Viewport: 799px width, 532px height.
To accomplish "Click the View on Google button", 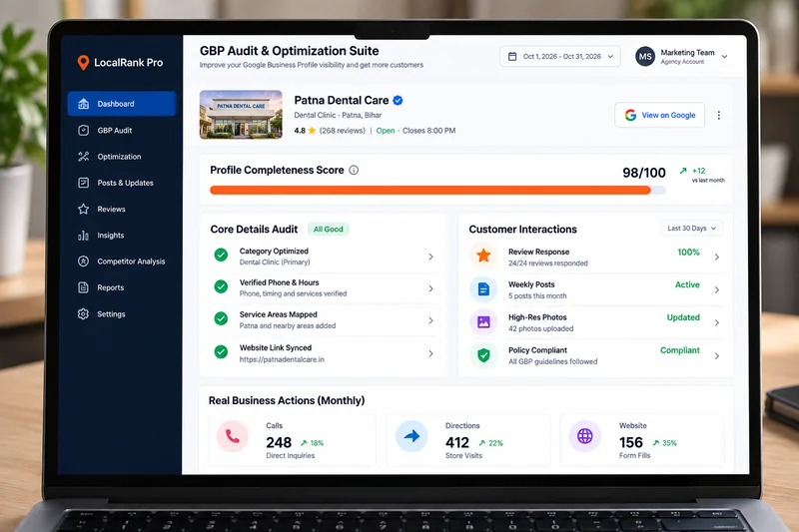I will [x=660, y=115].
